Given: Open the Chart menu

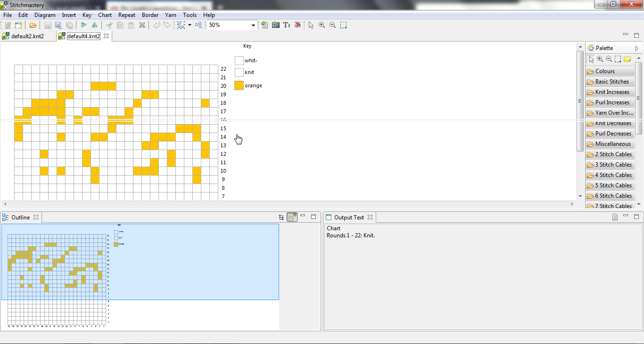Looking at the screenshot, I should [105, 15].
